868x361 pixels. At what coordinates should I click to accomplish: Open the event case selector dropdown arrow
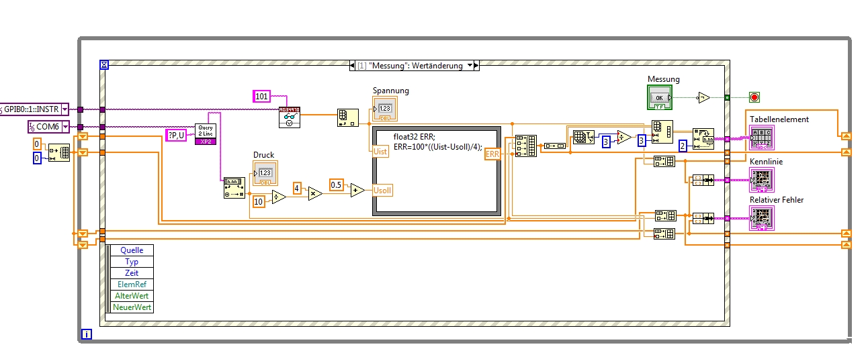point(470,66)
